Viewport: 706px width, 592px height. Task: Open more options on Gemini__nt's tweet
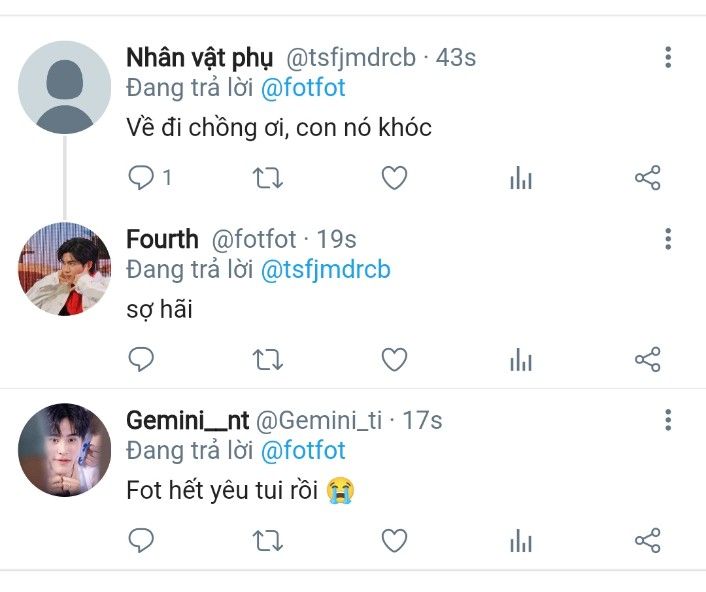(668, 420)
